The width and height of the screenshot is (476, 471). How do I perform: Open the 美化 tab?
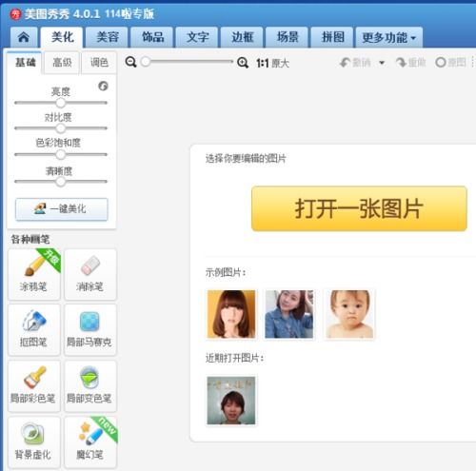point(62,37)
